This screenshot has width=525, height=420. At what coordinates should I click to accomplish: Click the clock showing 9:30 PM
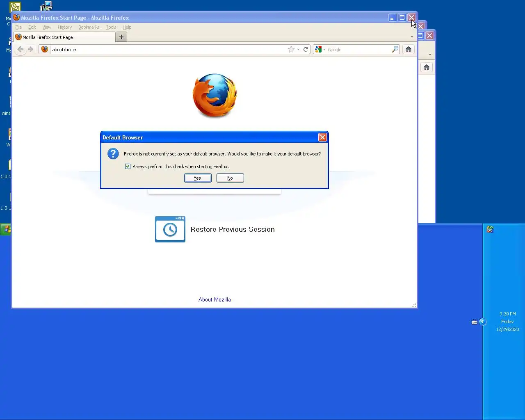click(507, 314)
